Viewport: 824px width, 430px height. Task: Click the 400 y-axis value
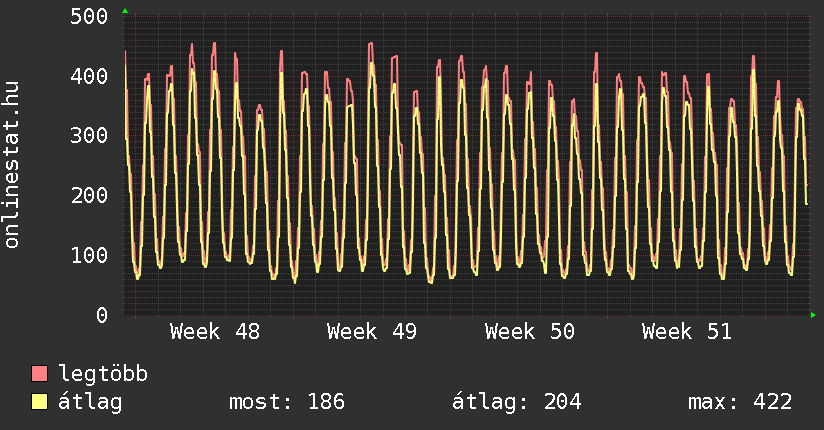91,76
